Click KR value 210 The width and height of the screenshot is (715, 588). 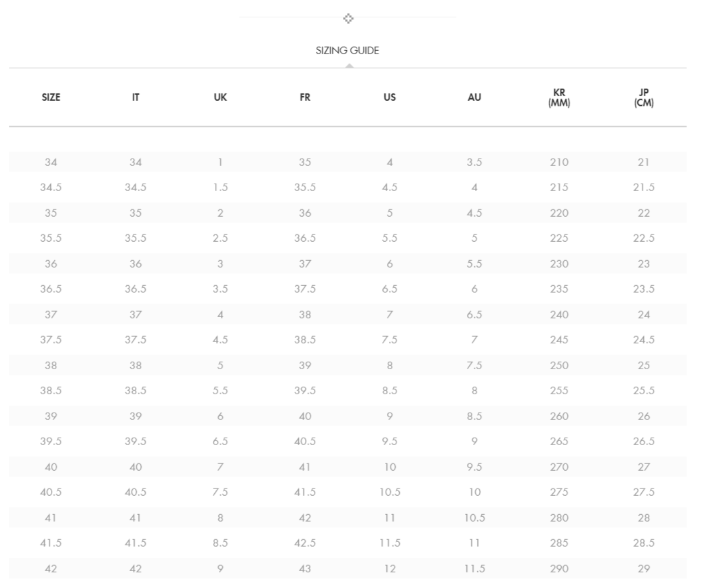click(x=559, y=162)
